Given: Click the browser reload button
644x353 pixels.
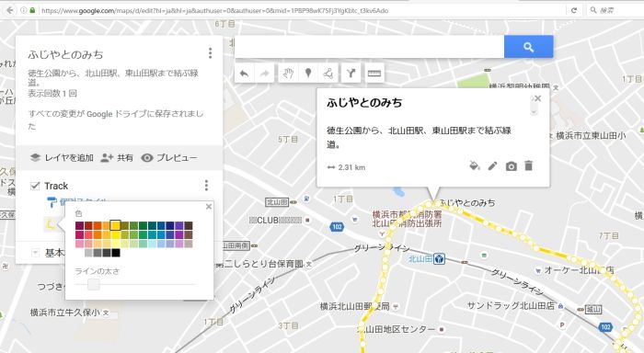Looking at the screenshot, I should tap(574, 10).
